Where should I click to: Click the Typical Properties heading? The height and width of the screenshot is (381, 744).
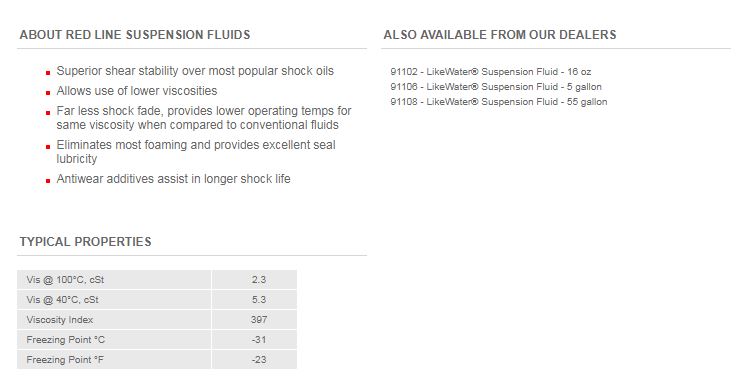coord(85,242)
